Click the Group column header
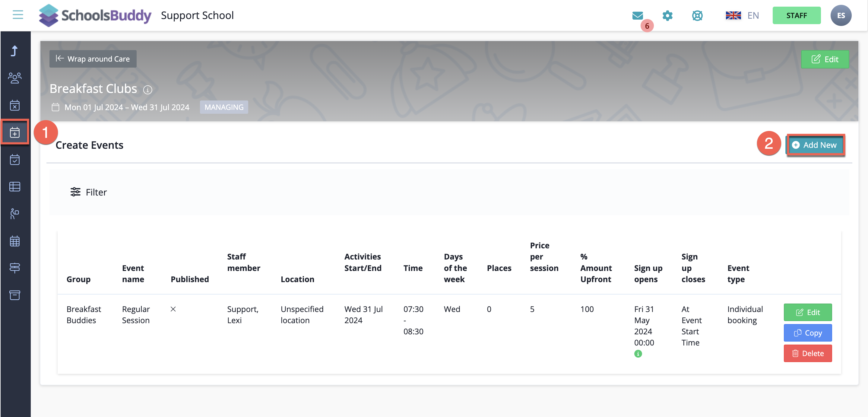The width and height of the screenshot is (868, 417). (78, 279)
